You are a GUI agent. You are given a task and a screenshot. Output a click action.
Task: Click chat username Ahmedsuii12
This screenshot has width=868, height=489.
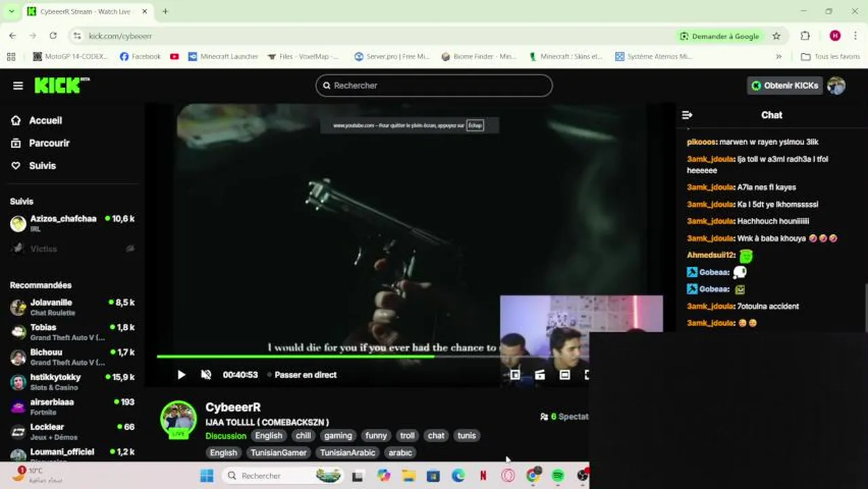click(x=710, y=255)
